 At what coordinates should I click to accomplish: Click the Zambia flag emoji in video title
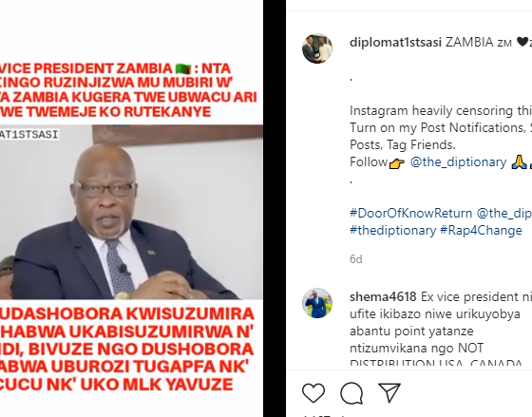(x=183, y=69)
